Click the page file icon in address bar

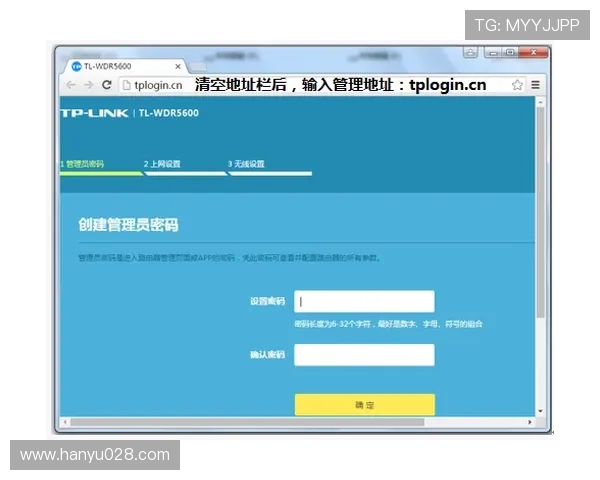click(126, 85)
